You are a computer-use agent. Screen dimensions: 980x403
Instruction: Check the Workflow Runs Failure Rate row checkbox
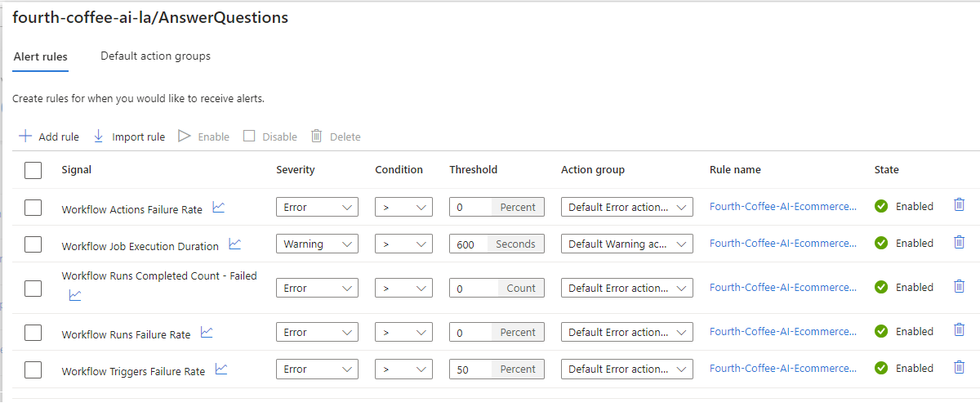(33, 333)
